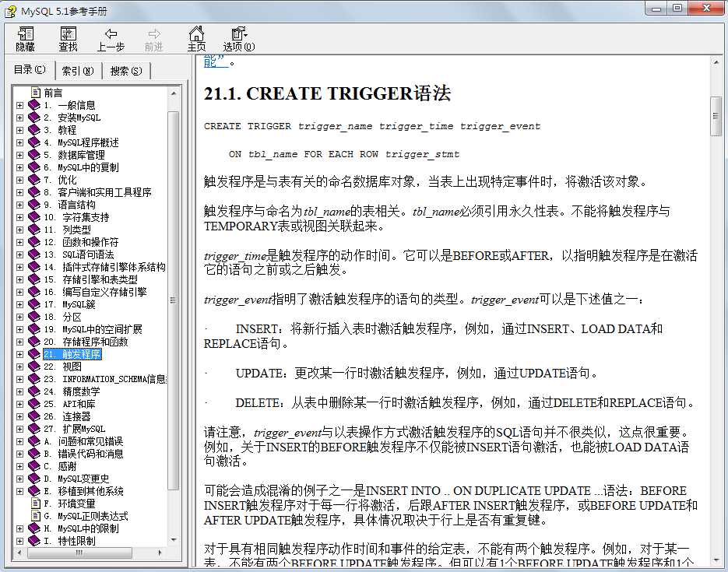Expand the 12. 函数和操作符 tree node
Viewport: 728px width, 572px height.
click(x=19, y=242)
